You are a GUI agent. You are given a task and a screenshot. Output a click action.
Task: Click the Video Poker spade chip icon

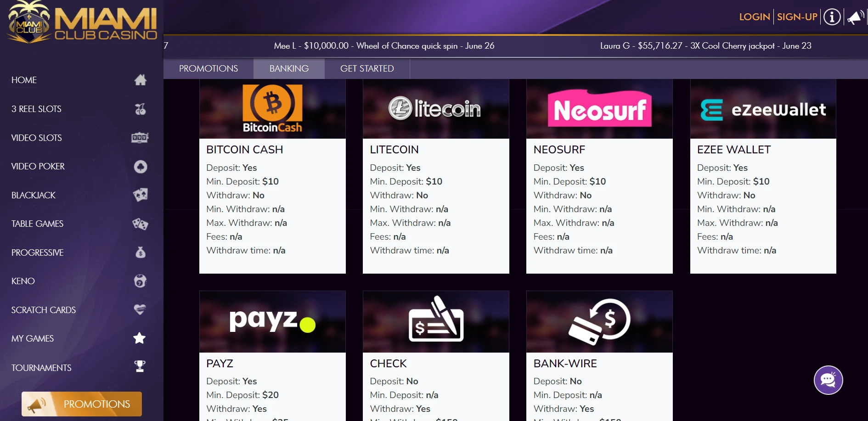tap(141, 166)
